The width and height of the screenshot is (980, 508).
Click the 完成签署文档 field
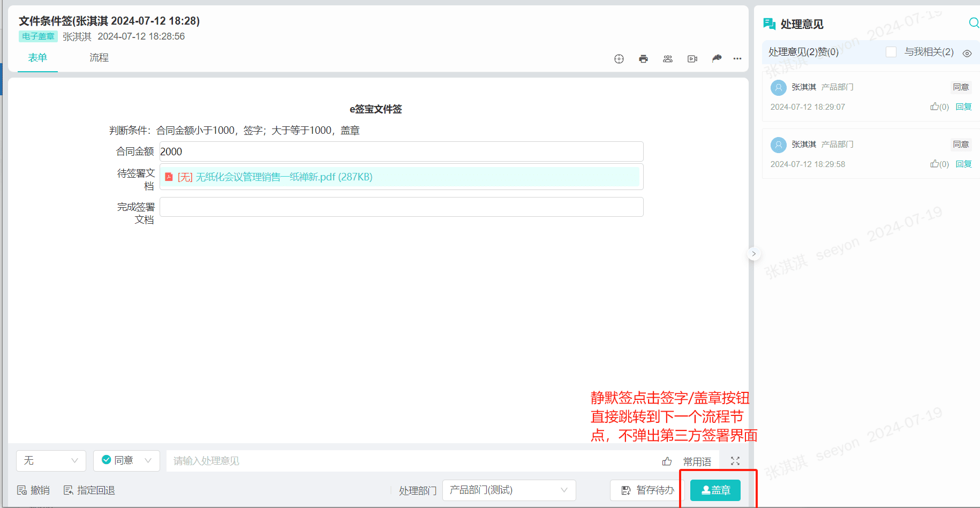[401, 207]
